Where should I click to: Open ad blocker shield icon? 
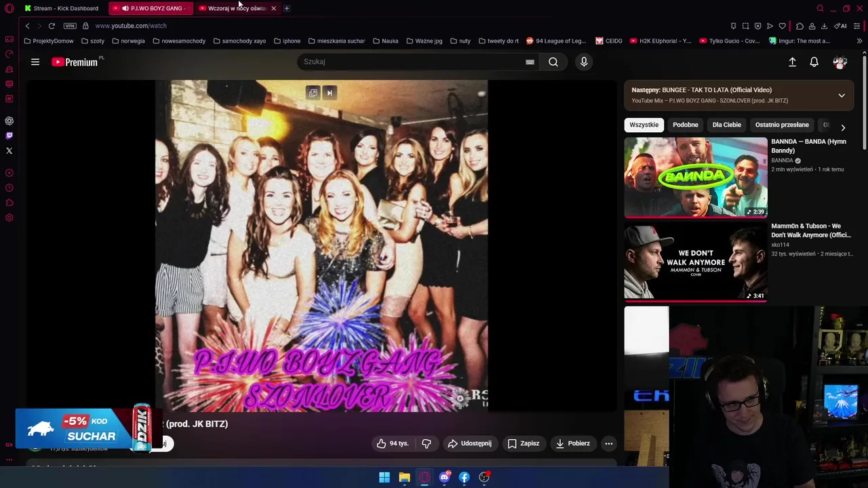[x=757, y=26]
